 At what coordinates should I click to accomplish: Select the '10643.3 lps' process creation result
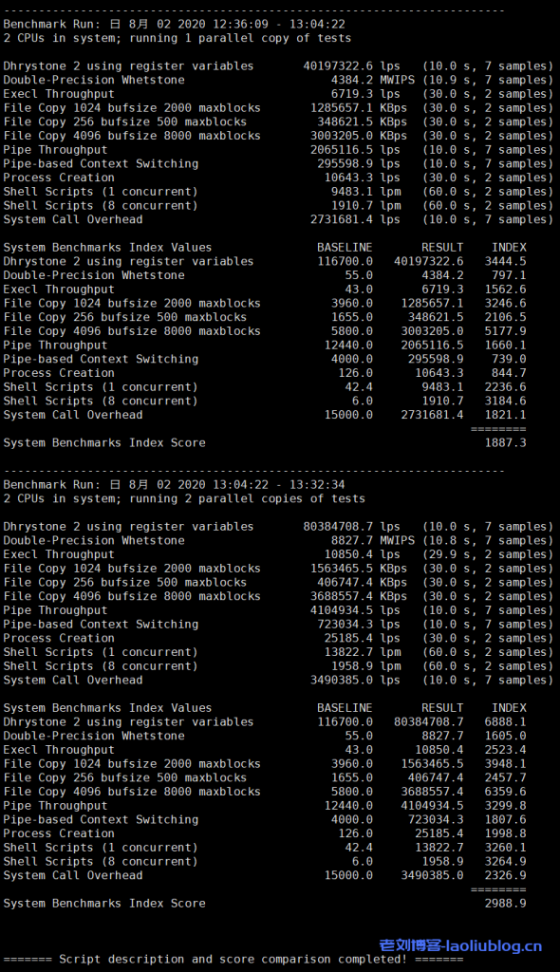[363, 178]
